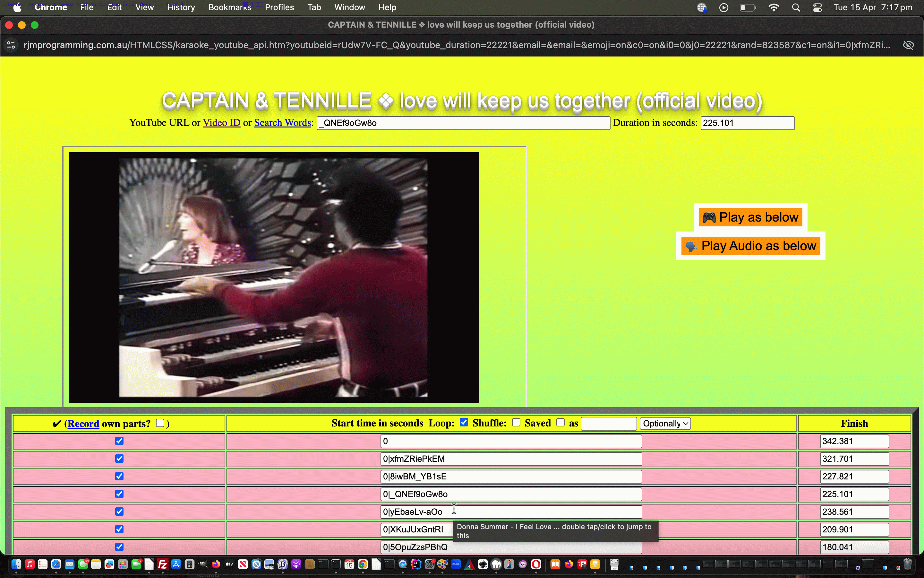
Task: Click the Captain & Tennille video player
Action: tap(274, 277)
